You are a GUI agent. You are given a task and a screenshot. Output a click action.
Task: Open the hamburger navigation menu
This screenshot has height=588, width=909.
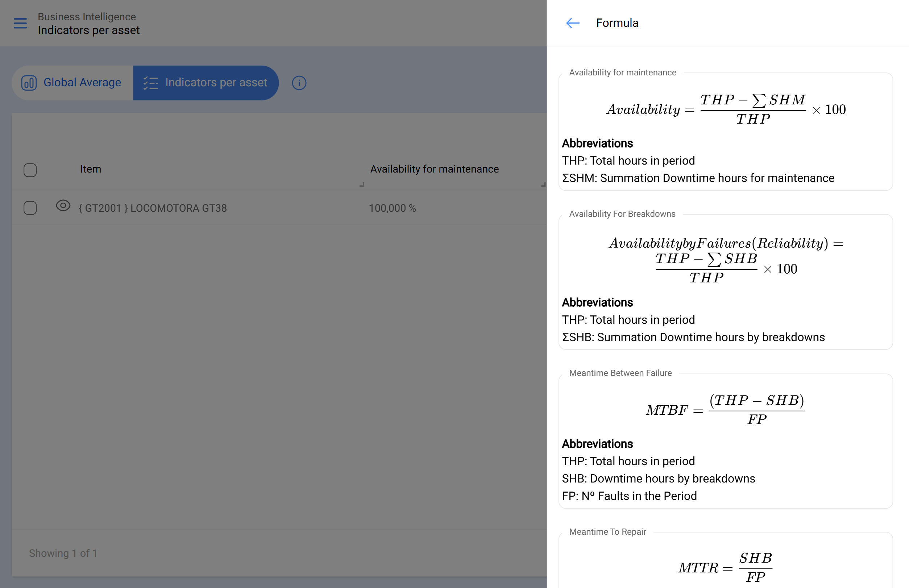point(20,23)
